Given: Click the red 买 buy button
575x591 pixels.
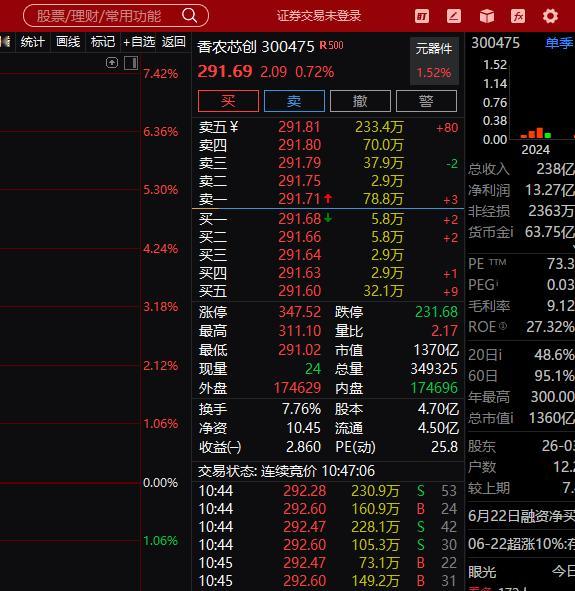Looking at the screenshot, I should [228, 101].
